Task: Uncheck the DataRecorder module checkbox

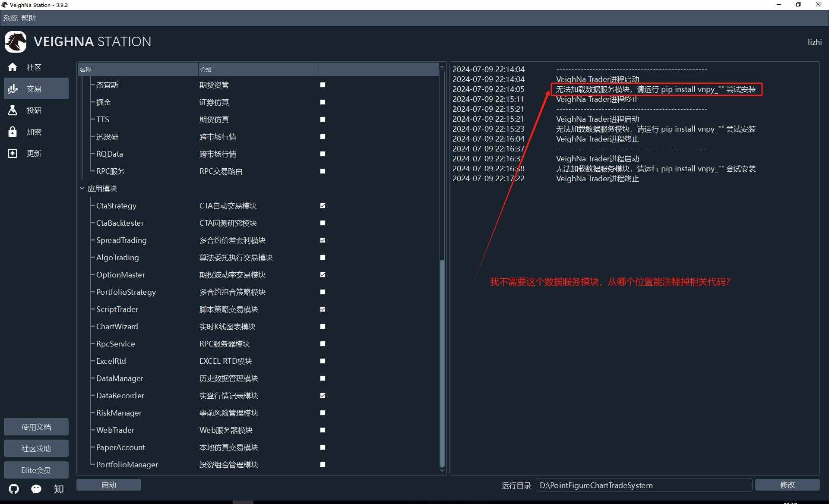Action: (323, 396)
